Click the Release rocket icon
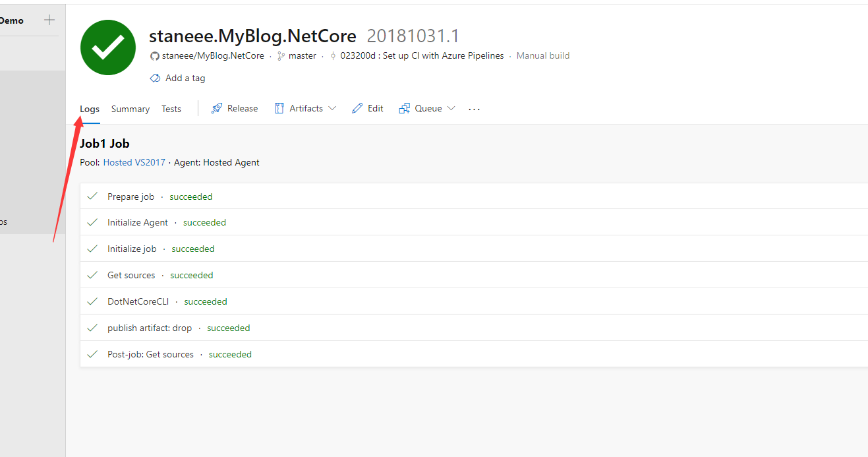868x457 pixels. pyautogui.click(x=217, y=108)
